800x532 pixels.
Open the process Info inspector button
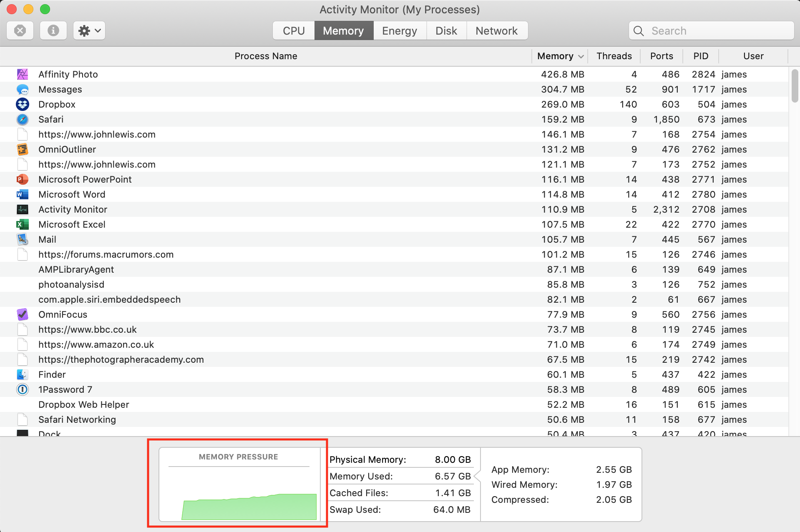coord(53,30)
